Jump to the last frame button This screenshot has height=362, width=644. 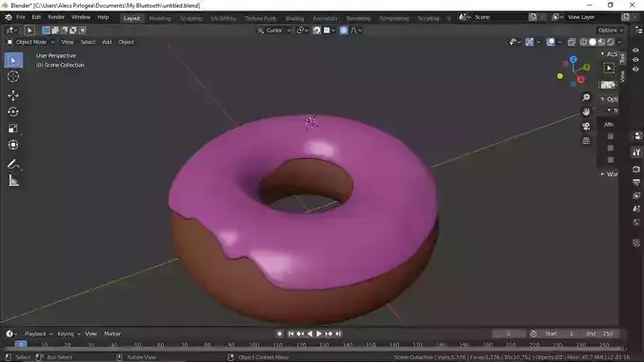coord(338,333)
